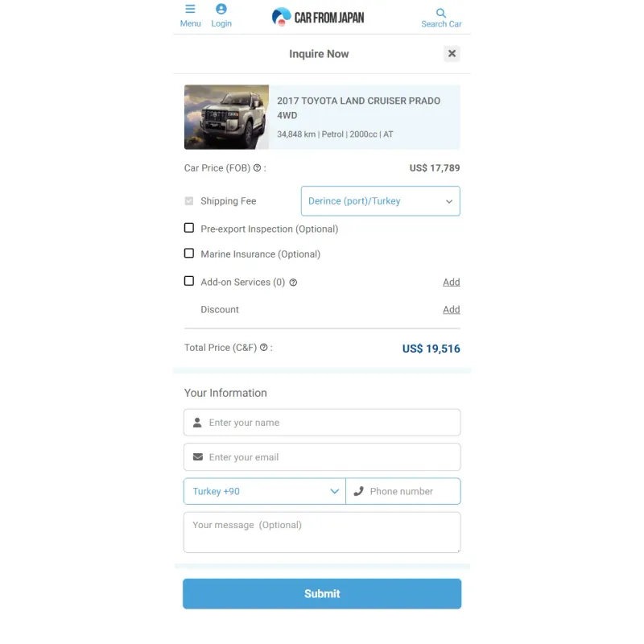Click Add link for Discount
Image resolution: width=644 pixels, height=644 pixels.
pos(452,310)
